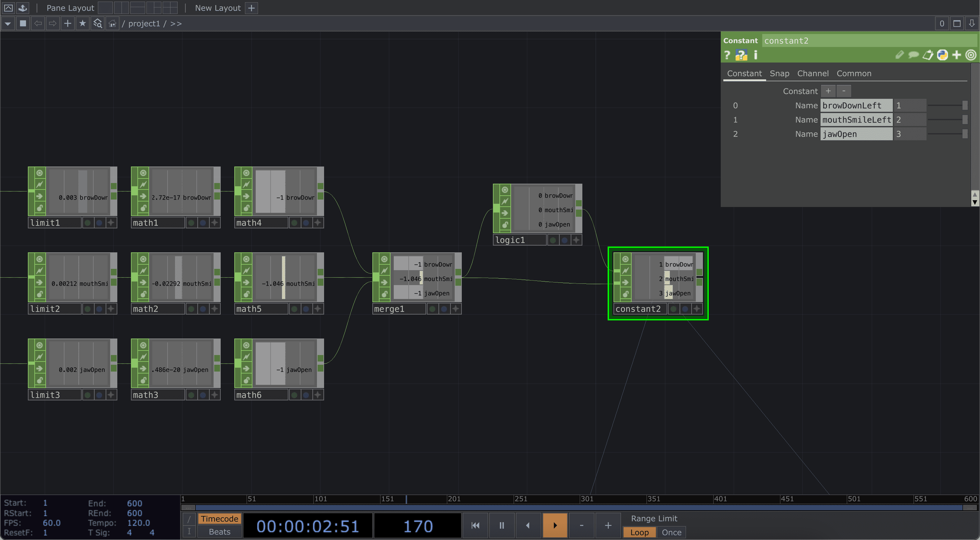
Task: Expand the parameter section with plus icon
Action: point(956,55)
